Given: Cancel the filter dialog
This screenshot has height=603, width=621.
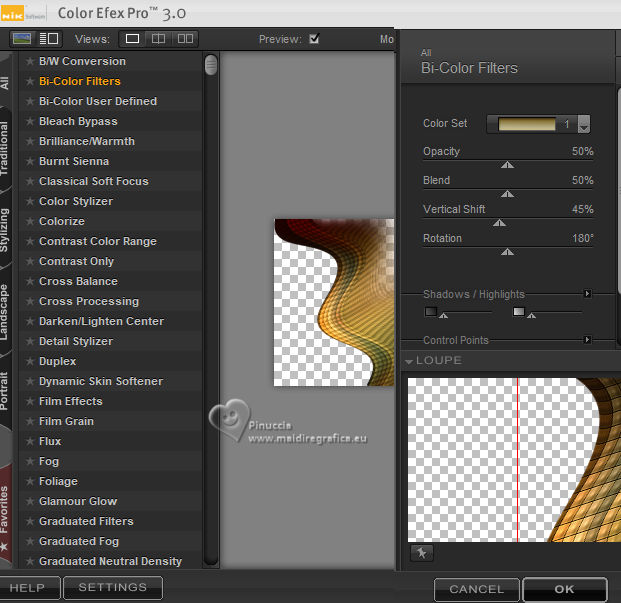Looking at the screenshot, I should [476, 590].
